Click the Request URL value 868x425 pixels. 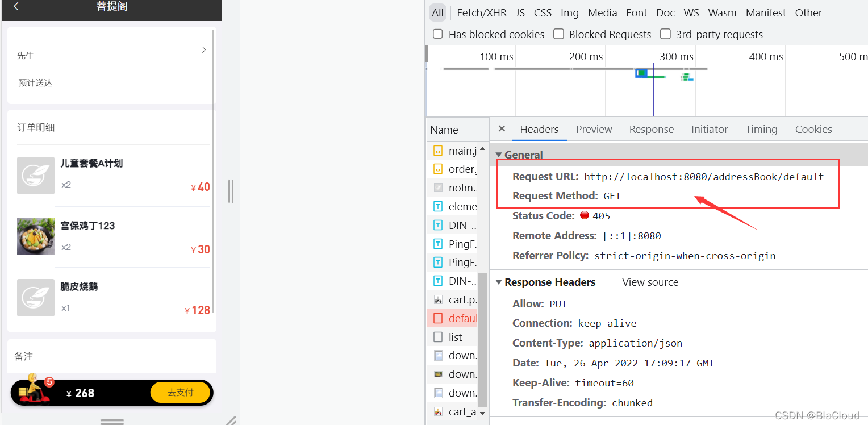(x=704, y=177)
